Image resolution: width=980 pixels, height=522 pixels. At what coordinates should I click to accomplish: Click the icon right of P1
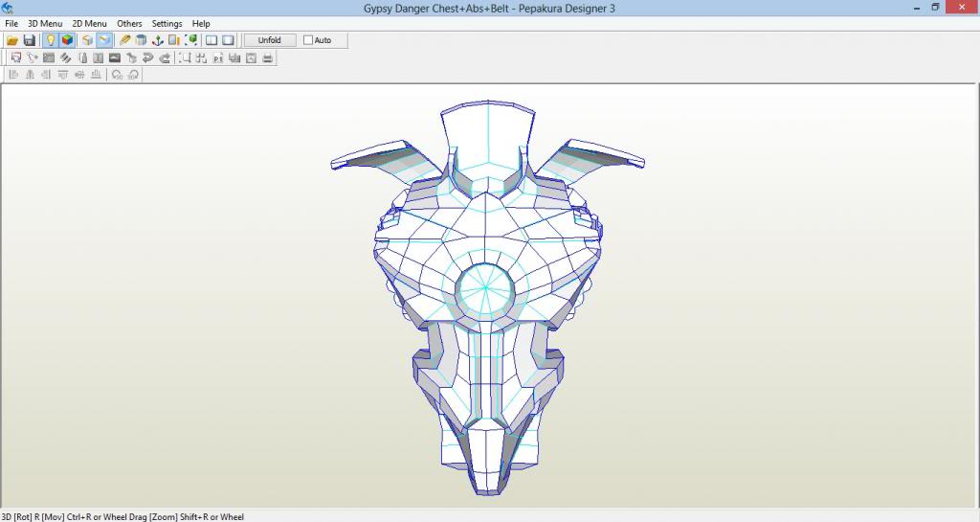[x=234, y=58]
